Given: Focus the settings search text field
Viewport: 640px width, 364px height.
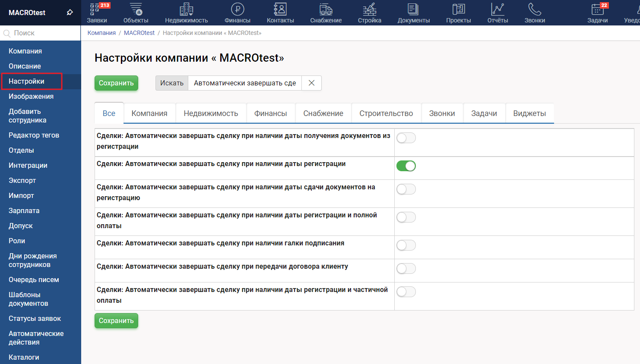Looking at the screenshot, I should pos(245,83).
